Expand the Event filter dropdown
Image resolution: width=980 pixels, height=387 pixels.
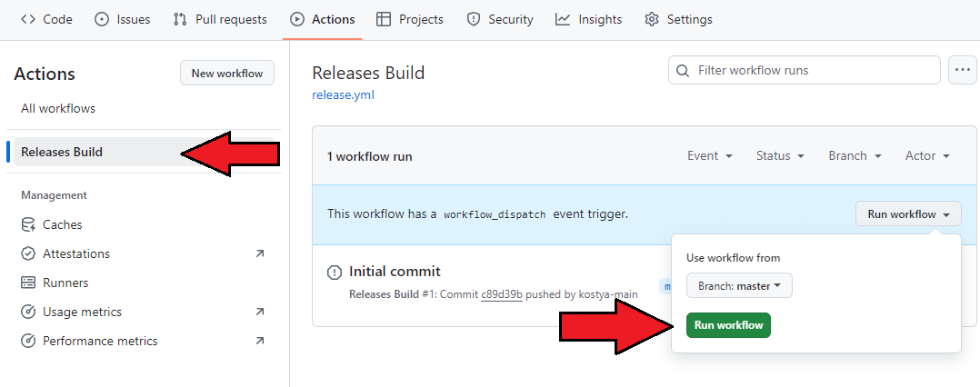(x=709, y=155)
